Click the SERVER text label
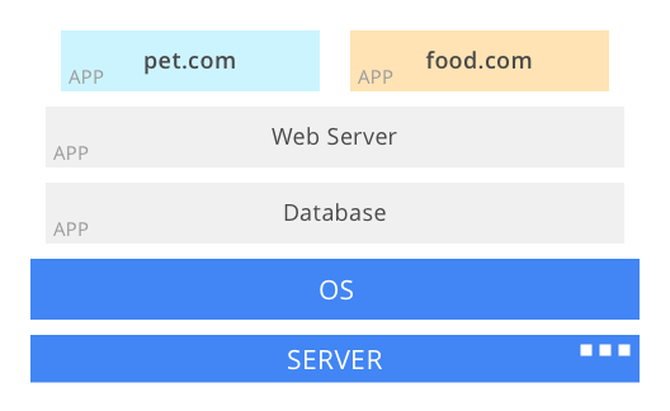Image resolution: width=670 pixels, height=411 pixels. click(334, 360)
